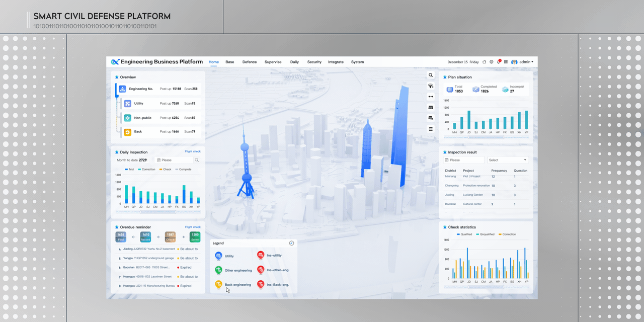Viewport: 644px width, 322px height.
Task: Toggle the Qnqualified legend in Check statistics
Action: click(485, 234)
